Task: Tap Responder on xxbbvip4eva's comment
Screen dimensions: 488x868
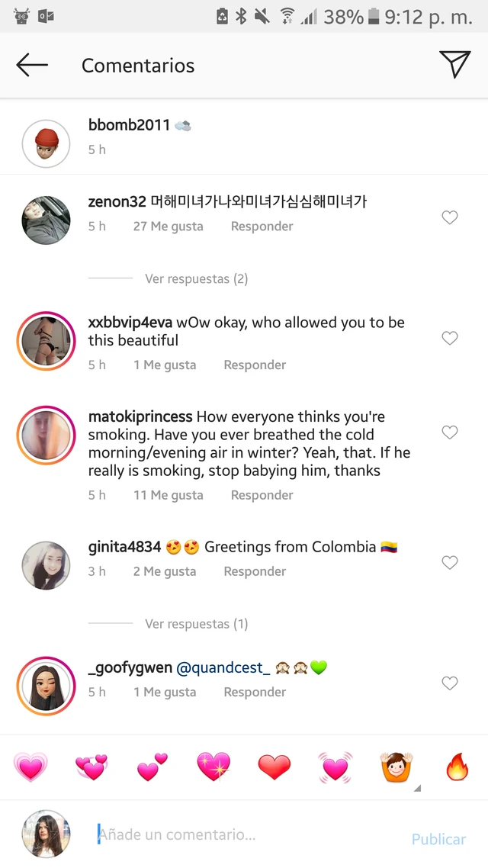Action: pos(255,365)
